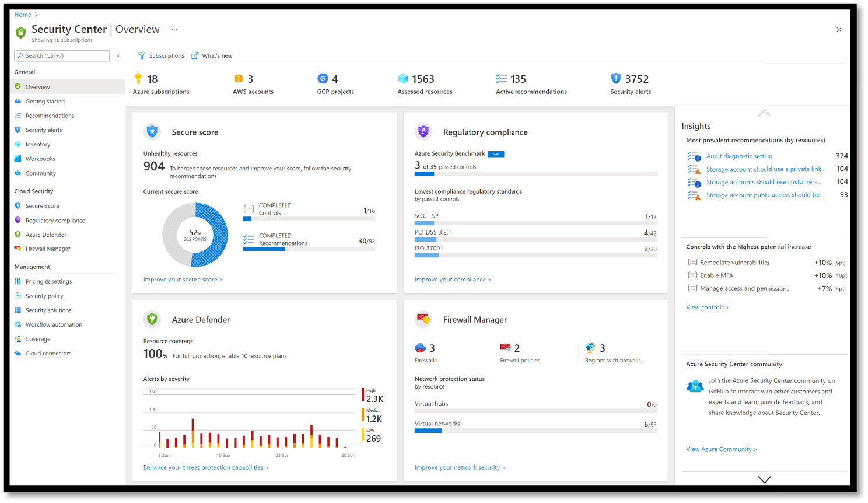Click the Security alerts shield icon in sidebar
This screenshot has height=503, width=868.
tap(18, 130)
